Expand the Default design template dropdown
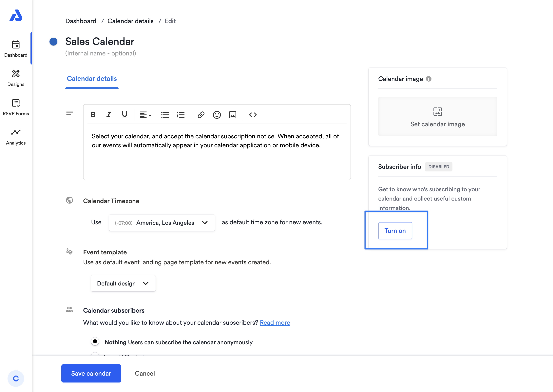The width and height of the screenshot is (553, 392). pyautogui.click(x=123, y=283)
